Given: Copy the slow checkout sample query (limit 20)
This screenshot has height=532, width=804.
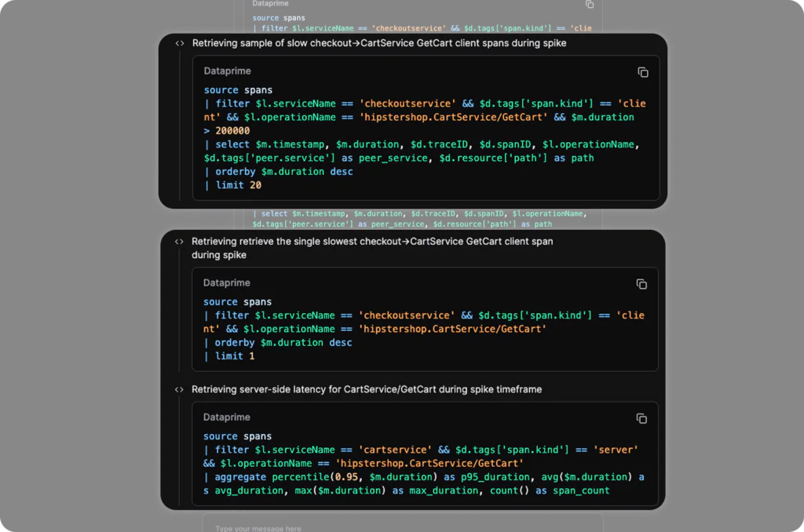Looking at the screenshot, I should (x=642, y=72).
